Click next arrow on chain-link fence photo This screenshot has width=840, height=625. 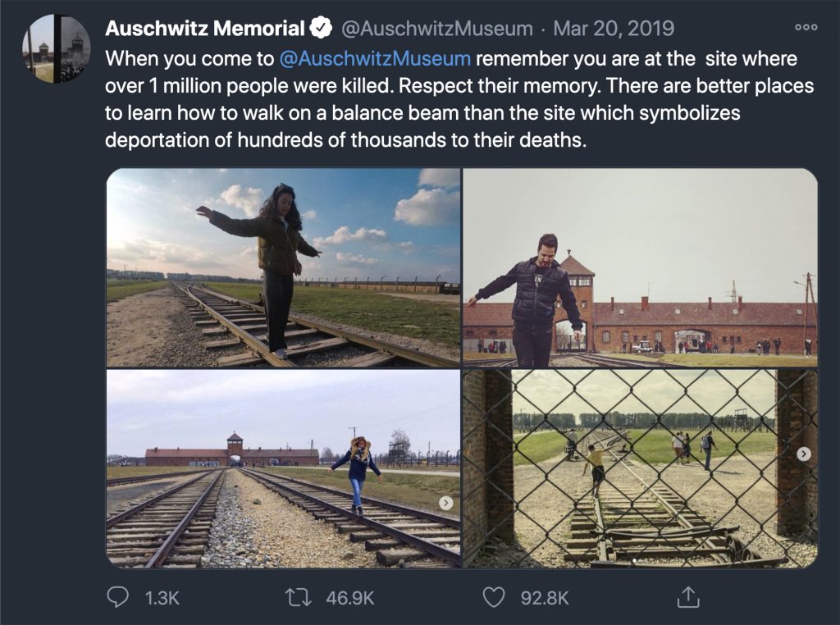click(803, 454)
